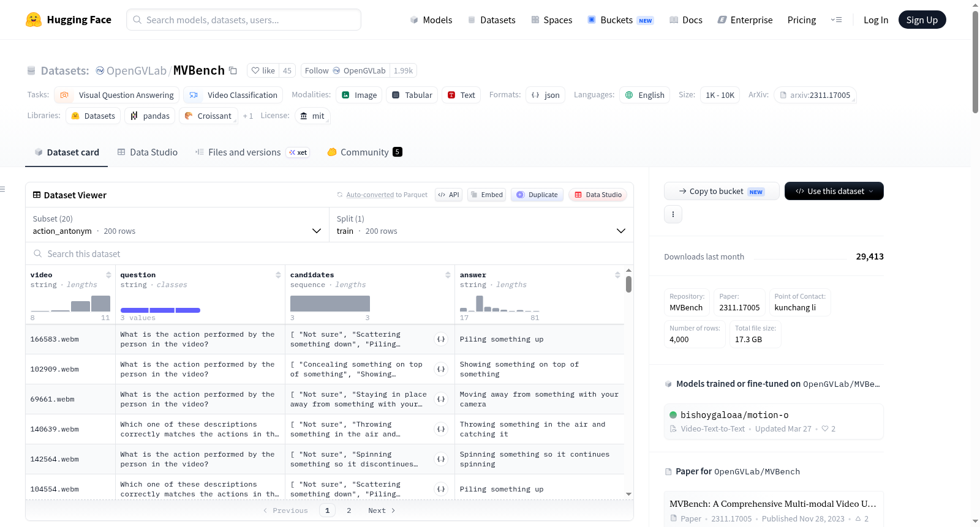This screenshot has width=980, height=527.
Task: Open the Community tab
Action: pyautogui.click(x=364, y=152)
